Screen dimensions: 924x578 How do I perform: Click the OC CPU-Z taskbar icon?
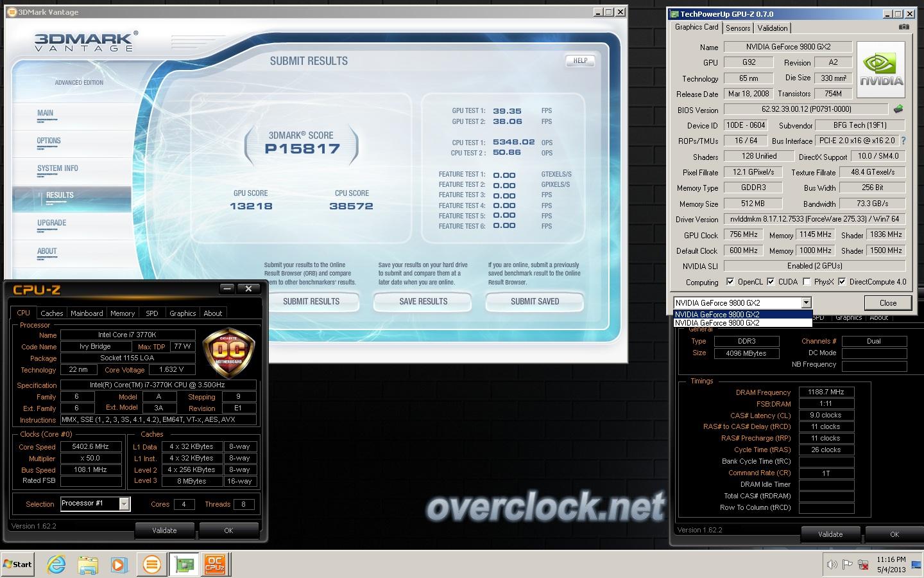click(214, 565)
